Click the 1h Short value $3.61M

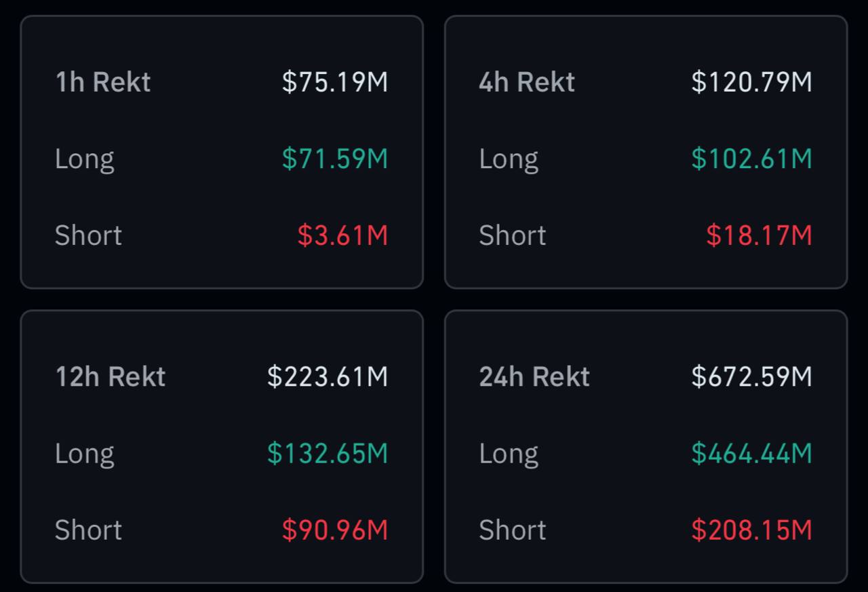(342, 235)
